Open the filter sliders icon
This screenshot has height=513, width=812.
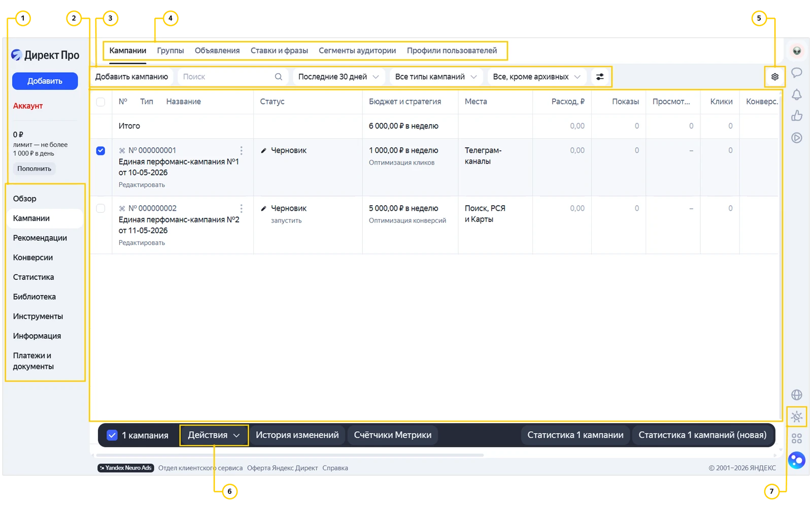coord(600,77)
